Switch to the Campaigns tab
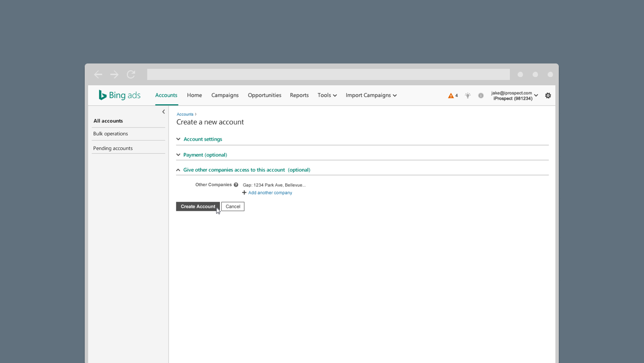 [225, 95]
